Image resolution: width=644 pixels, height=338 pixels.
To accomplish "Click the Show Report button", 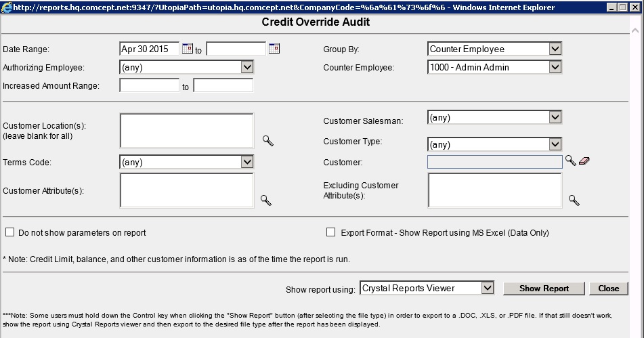I will click(x=544, y=288).
